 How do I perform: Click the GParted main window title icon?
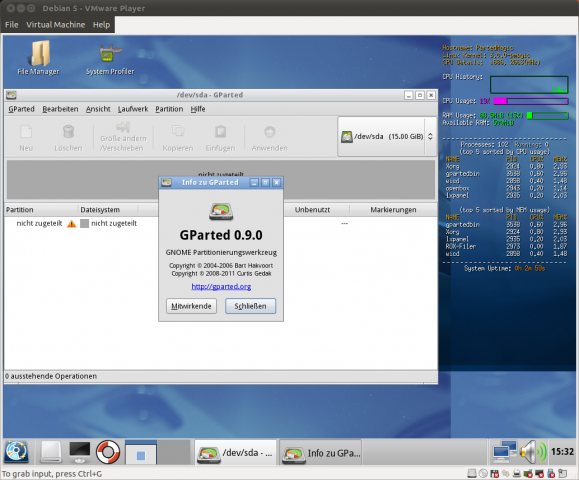pos(11,95)
